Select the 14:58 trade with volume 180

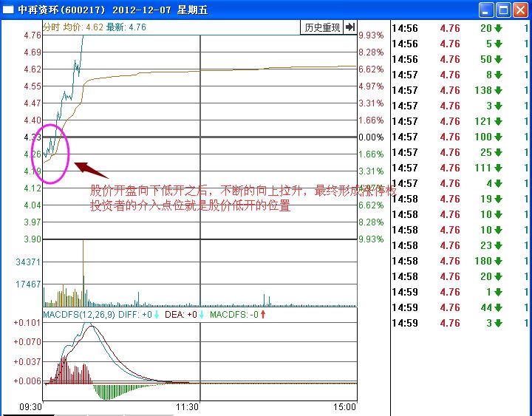pos(458,261)
